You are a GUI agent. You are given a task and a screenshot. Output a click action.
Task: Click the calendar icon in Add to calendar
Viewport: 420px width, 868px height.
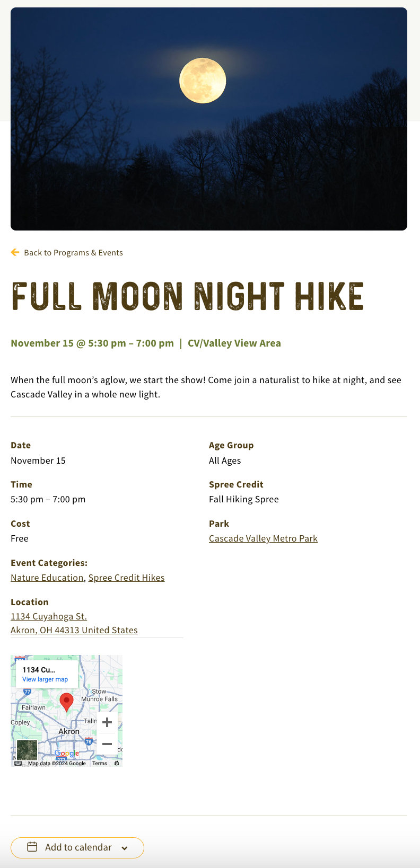click(x=31, y=847)
